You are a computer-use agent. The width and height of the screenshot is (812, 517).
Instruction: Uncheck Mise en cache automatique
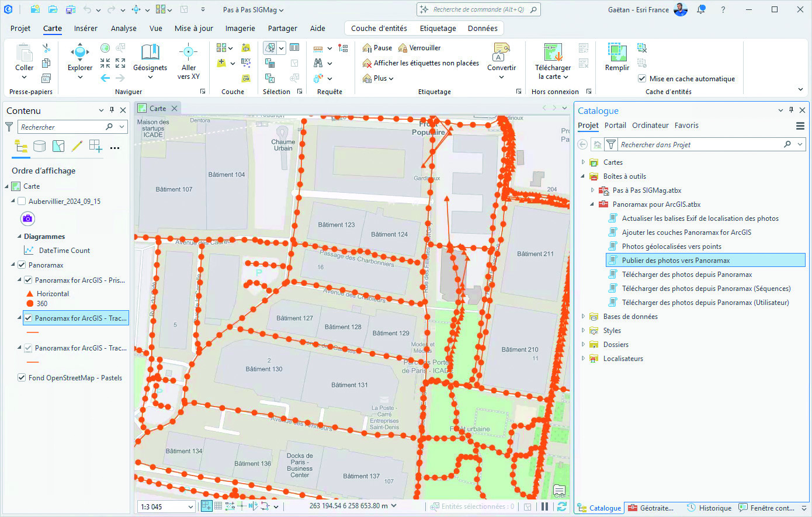pyautogui.click(x=642, y=78)
